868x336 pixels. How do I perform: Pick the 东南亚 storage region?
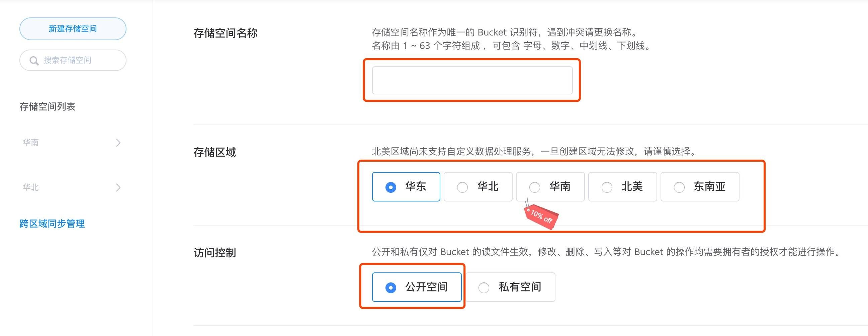(x=700, y=187)
